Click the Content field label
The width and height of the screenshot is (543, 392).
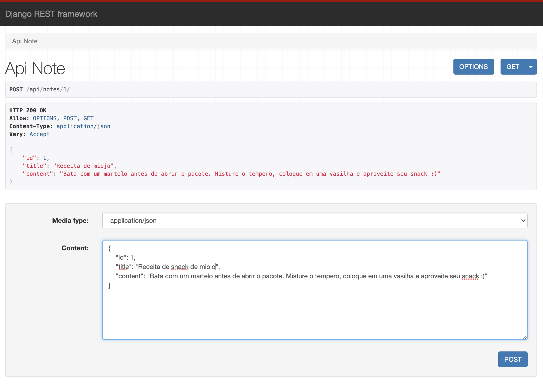tap(75, 248)
